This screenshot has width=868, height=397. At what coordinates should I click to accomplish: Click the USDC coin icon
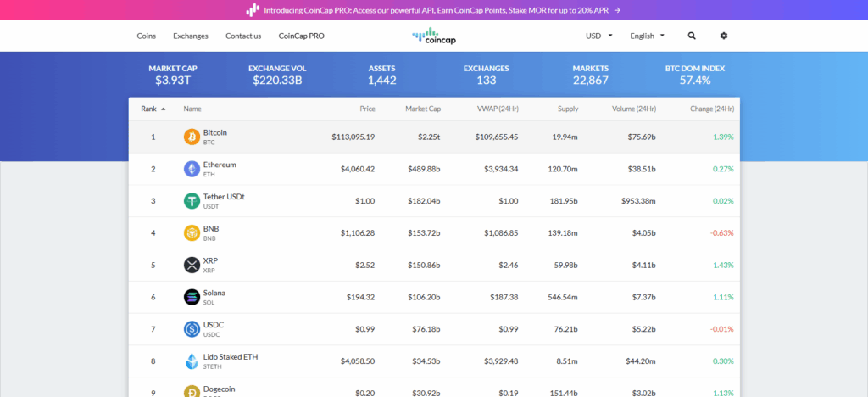pyautogui.click(x=192, y=329)
